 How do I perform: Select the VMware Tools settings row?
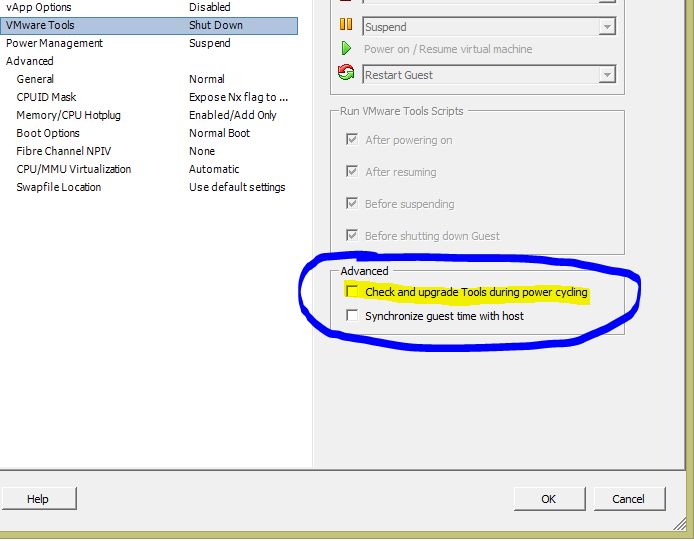point(149,25)
